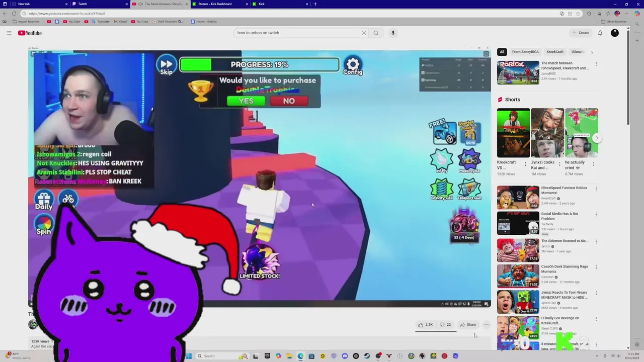Open 'Kreekcraft VS' short thumbnail
Image resolution: width=644 pixels, height=362 pixels.
point(513,133)
